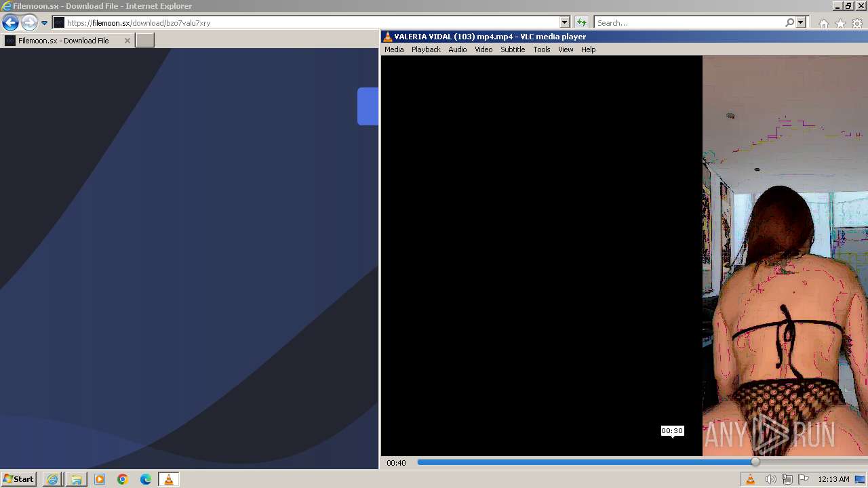Open the Windows Start button
This screenshot has height=488, width=868.
[18, 479]
